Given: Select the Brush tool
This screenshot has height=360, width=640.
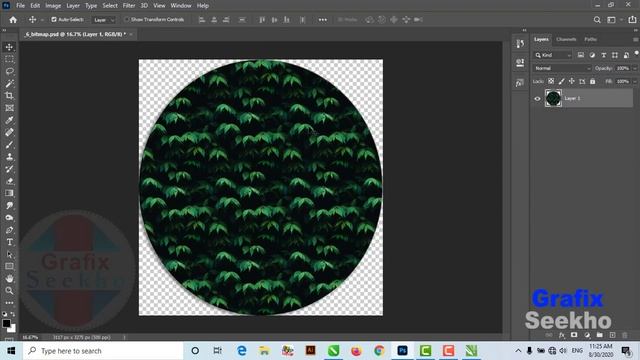Looking at the screenshot, I should click(9, 144).
